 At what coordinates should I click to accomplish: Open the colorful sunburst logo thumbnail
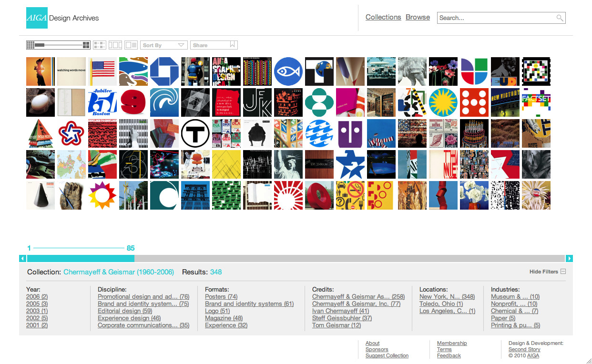pyautogui.click(x=102, y=195)
